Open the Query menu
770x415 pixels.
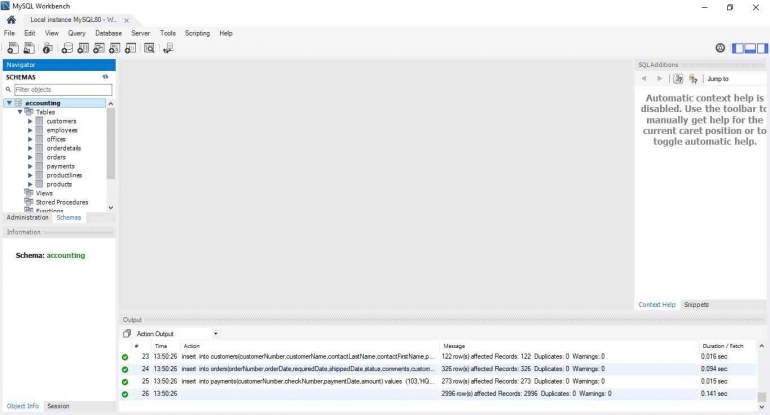coord(77,33)
